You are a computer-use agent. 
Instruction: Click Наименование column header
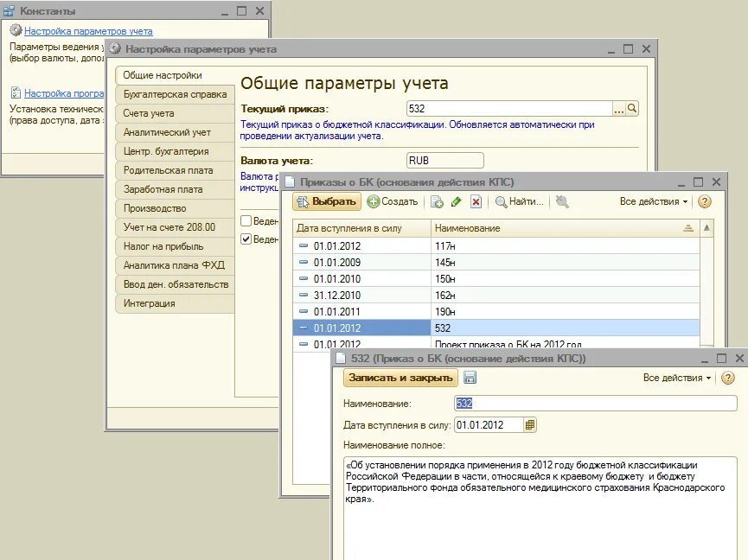point(566,228)
